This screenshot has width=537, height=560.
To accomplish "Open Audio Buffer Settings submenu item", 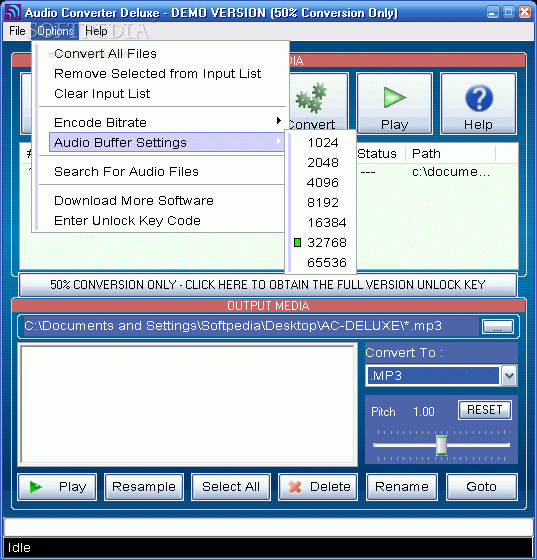I will point(166,142).
